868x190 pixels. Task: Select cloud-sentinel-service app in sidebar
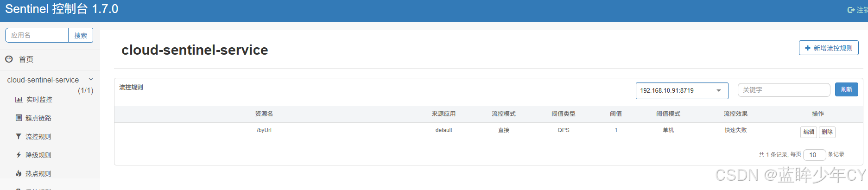(43, 80)
